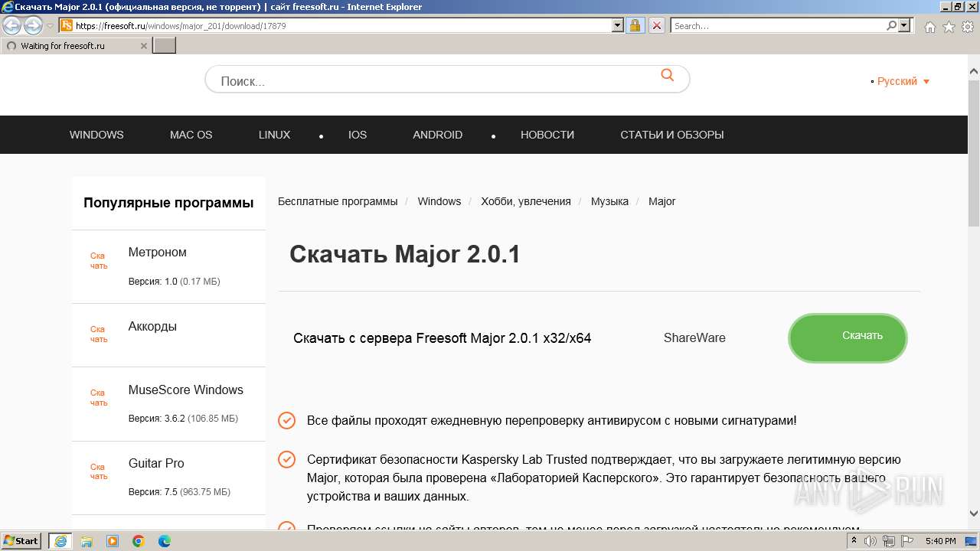Open the Guitar Pro program page
Viewport: 980px width, 551px height.
point(156,464)
